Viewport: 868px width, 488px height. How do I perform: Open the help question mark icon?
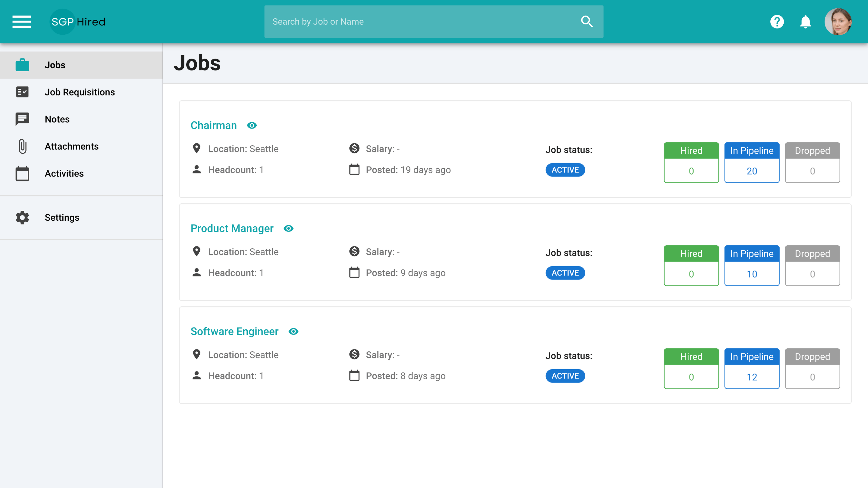pos(777,22)
